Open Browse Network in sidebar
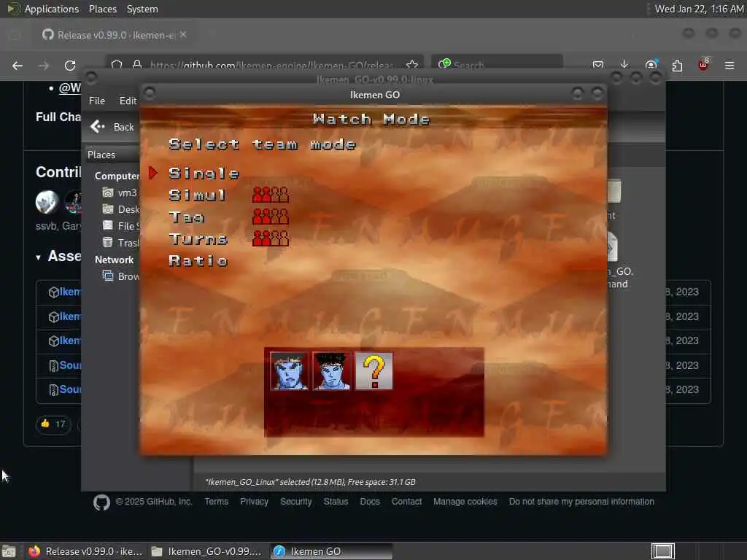Image resolution: width=747 pixels, height=560 pixels. [x=121, y=276]
